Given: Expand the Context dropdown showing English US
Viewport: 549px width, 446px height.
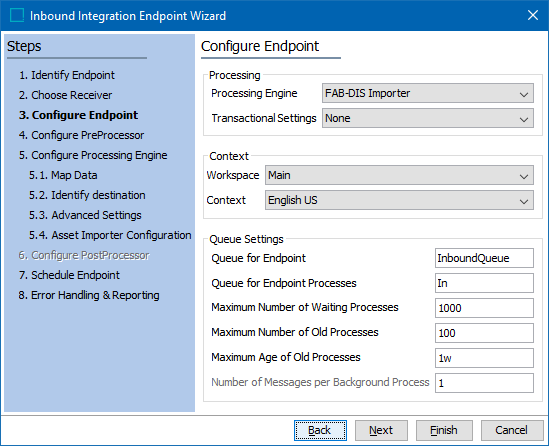Looking at the screenshot, I should pyautogui.click(x=399, y=200).
